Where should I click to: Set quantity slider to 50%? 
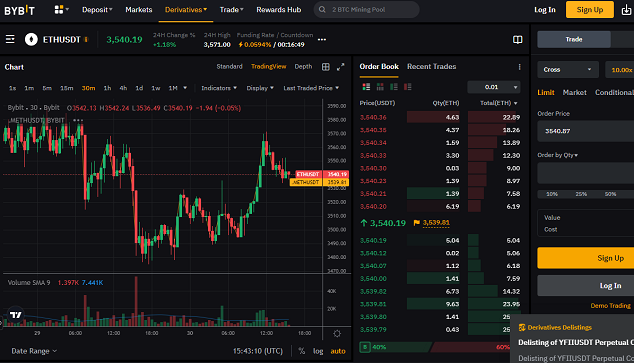click(x=610, y=194)
